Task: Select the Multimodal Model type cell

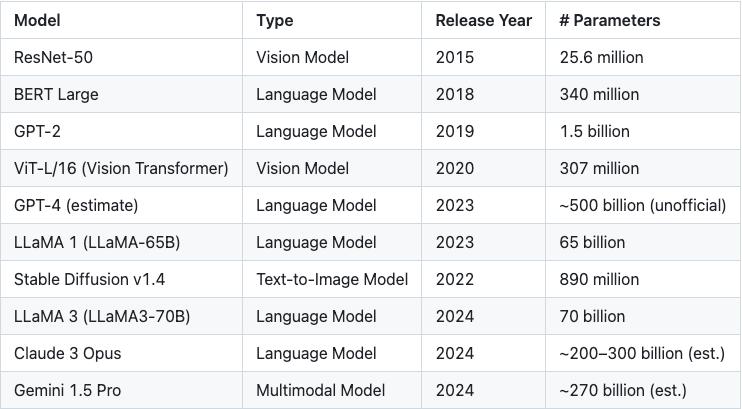Action: coord(320,390)
